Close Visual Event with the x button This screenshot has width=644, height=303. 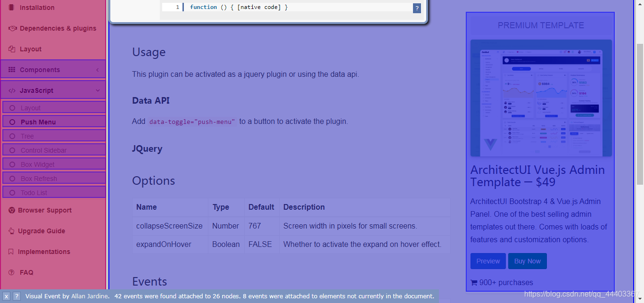7,296
